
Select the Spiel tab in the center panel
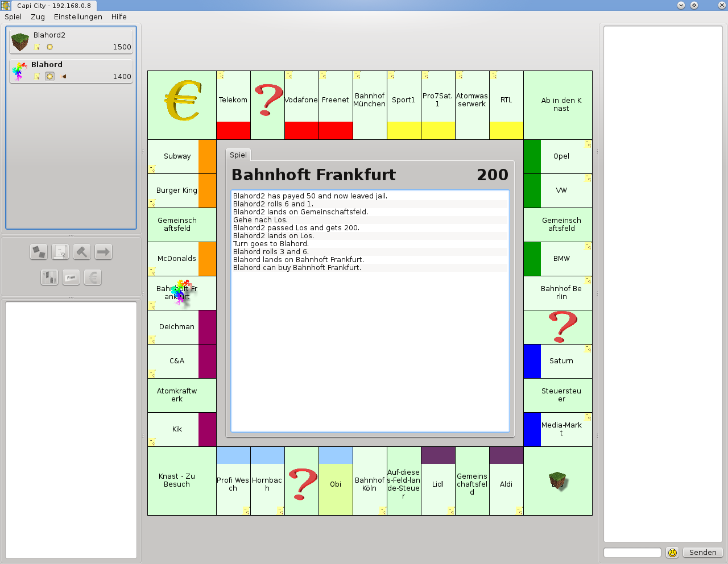pos(238,155)
